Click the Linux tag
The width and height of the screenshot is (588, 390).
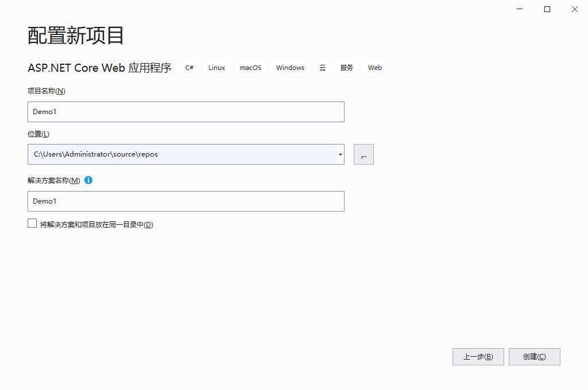coord(216,68)
